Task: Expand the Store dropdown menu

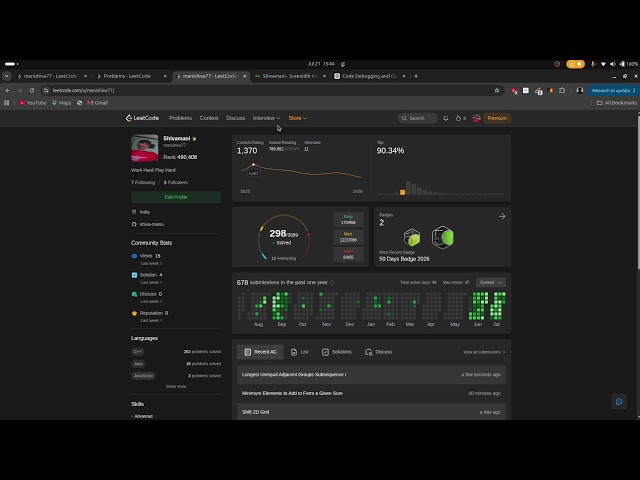Action: point(298,118)
